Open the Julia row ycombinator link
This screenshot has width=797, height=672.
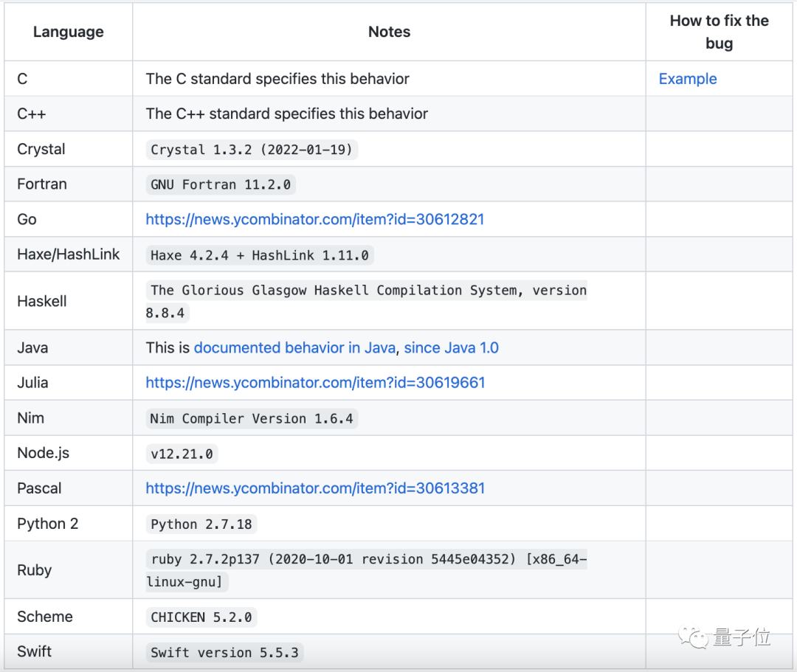click(315, 382)
